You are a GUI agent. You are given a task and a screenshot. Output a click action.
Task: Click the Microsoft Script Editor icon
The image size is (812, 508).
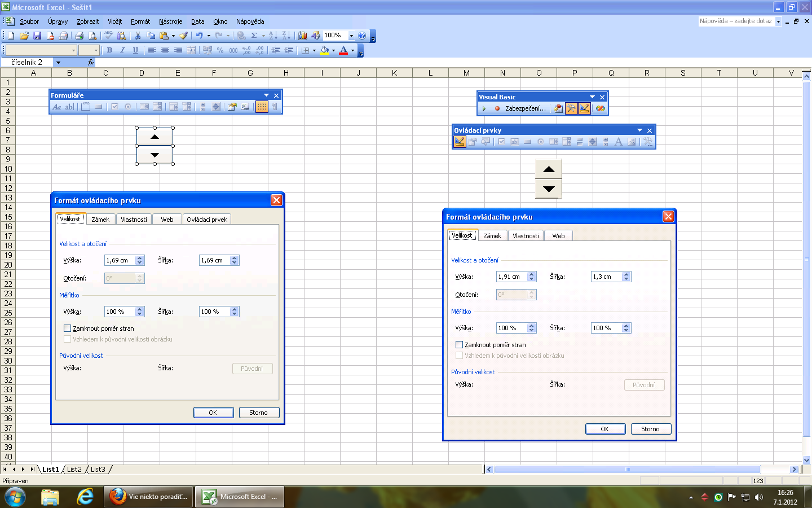[600, 108]
